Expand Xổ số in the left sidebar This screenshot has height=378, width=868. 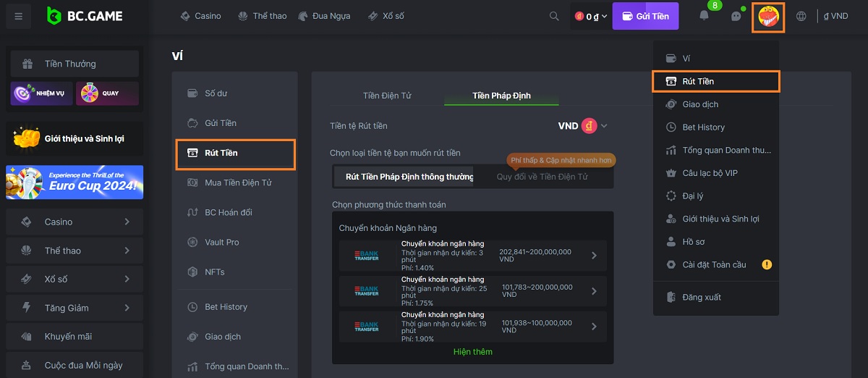[x=75, y=279]
